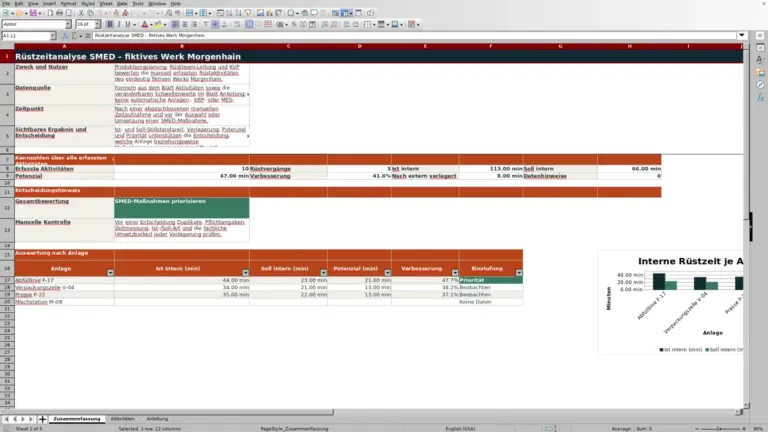Toggle Italic formatting
Screen dimensions: 768x432
(x=119, y=24)
